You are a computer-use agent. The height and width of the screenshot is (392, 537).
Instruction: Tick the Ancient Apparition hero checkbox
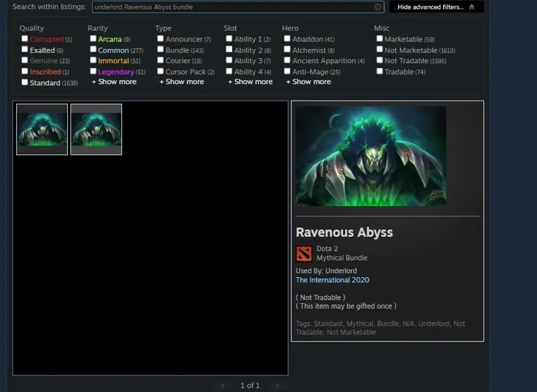coord(287,60)
